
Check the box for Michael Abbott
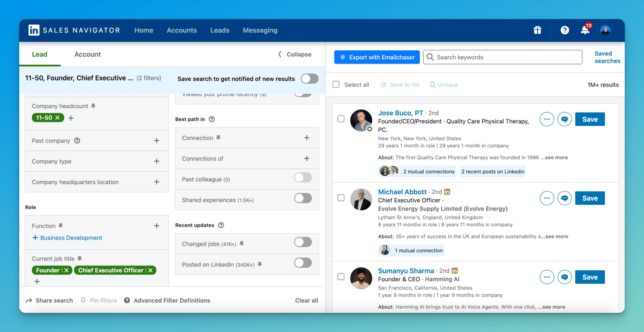(341, 198)
